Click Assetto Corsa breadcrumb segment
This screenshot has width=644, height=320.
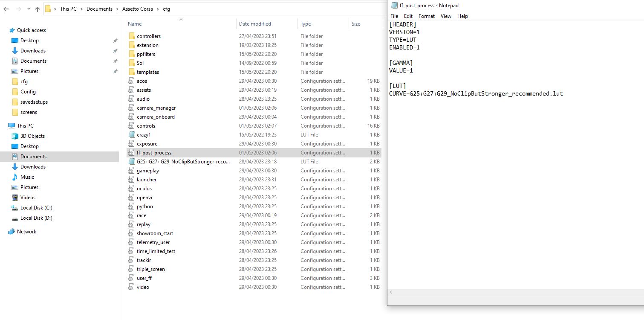click(x=138, y=9)
